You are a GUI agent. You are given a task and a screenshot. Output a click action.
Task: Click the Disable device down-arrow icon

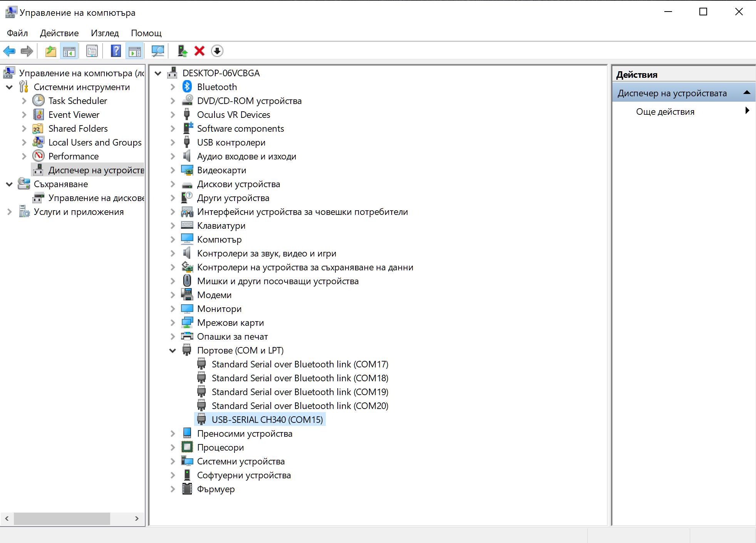(x=217, y=51)
